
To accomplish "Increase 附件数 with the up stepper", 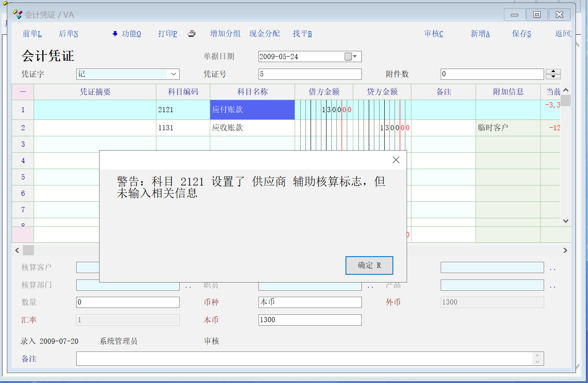I will tap(553, 72).
